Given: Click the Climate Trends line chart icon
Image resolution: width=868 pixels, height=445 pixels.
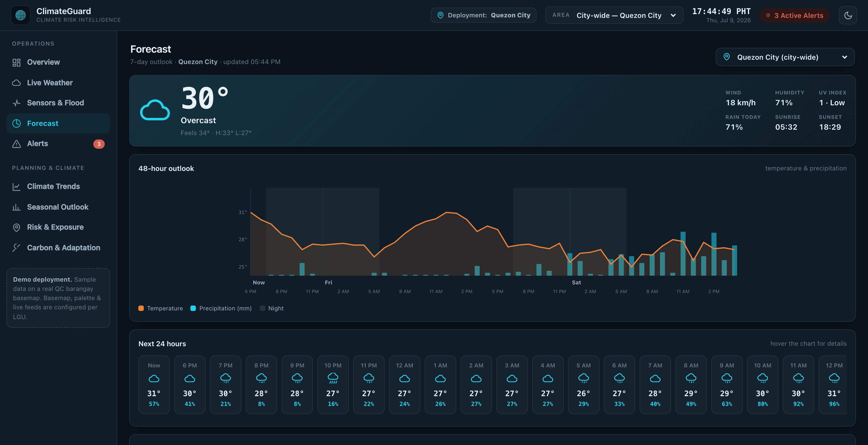Looking at the screenshot, I should click(17, 187).
